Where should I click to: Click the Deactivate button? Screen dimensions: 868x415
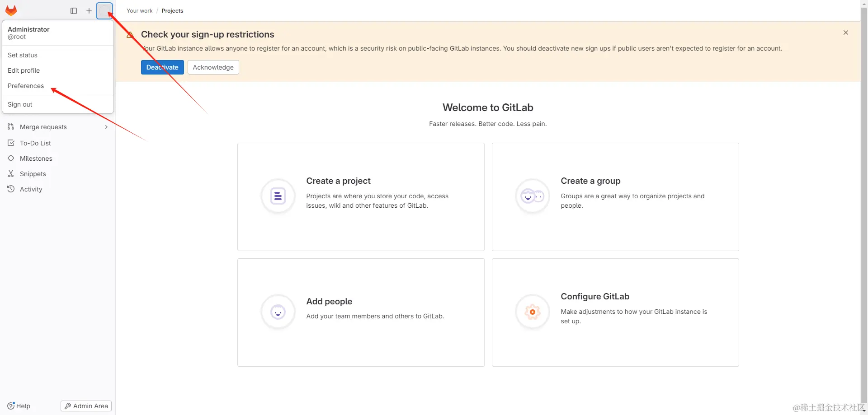[162, 67]
